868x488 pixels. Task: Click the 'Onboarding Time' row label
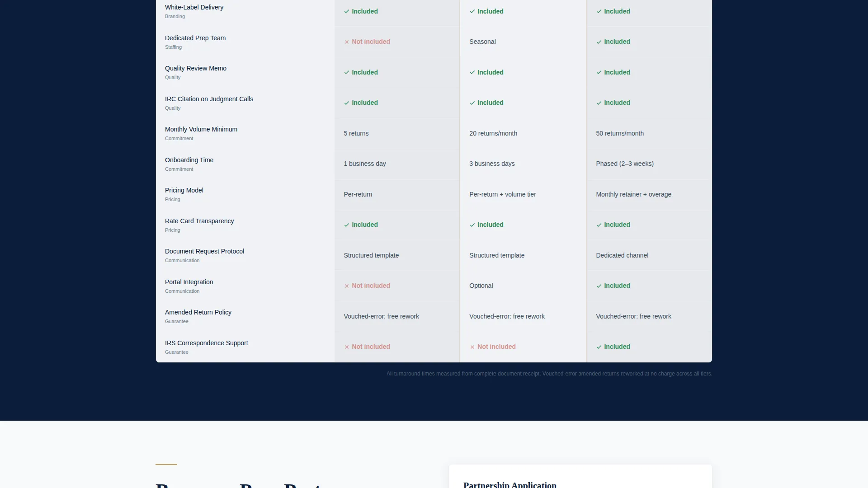(x=189, y=160)
